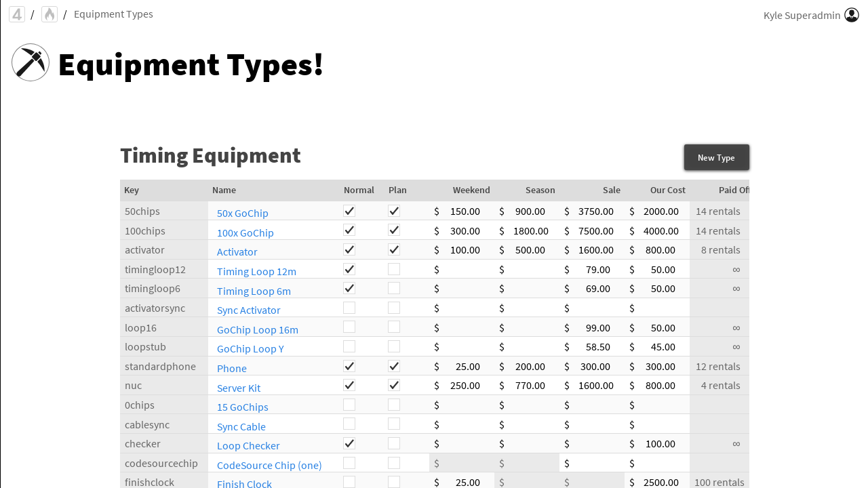The width and height of the screenshot is (868, 488).
Task: Disable Normal checkbox for Loop Checker
Action: click(349, 443)
